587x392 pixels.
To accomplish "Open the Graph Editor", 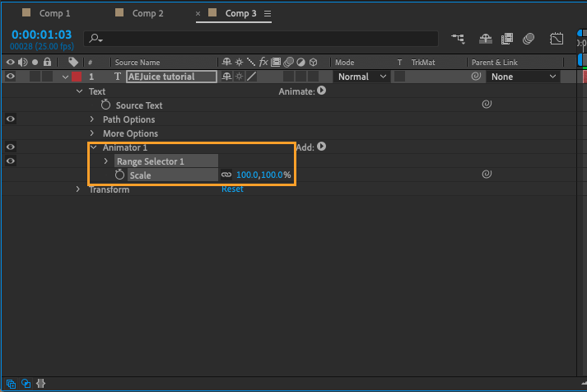I will 557,39.
